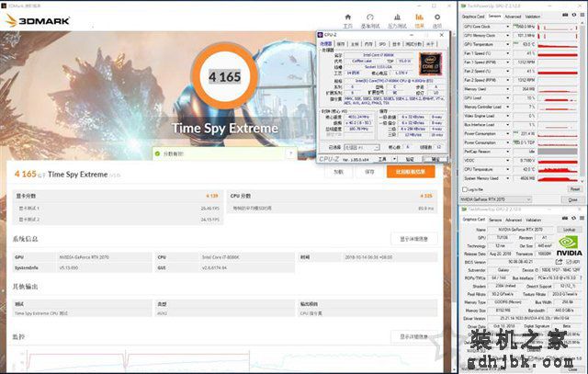
Task: Open GPU Memory Clock sensor dropdown
Action: pos(508,36)
